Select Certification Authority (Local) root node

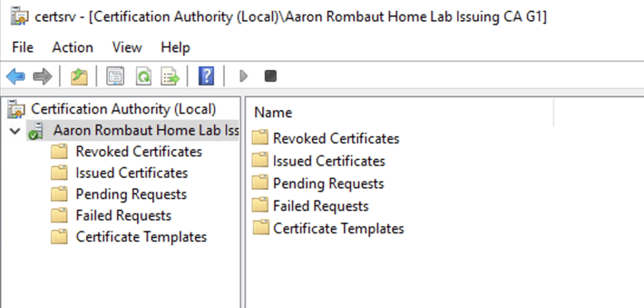coord(123,109)
